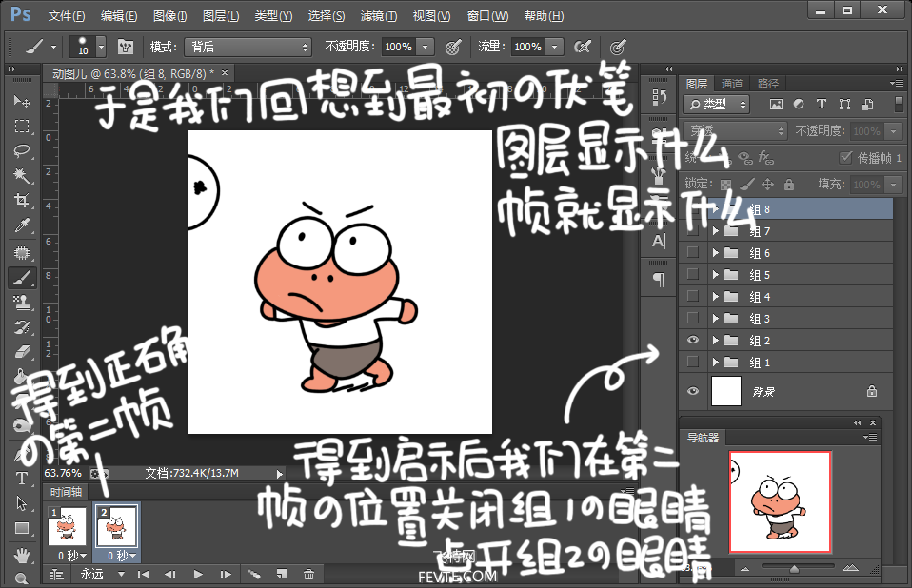Screen dimensions: 912x588
Task: Select the Rectangle shape tool
Action: [22, 528]
